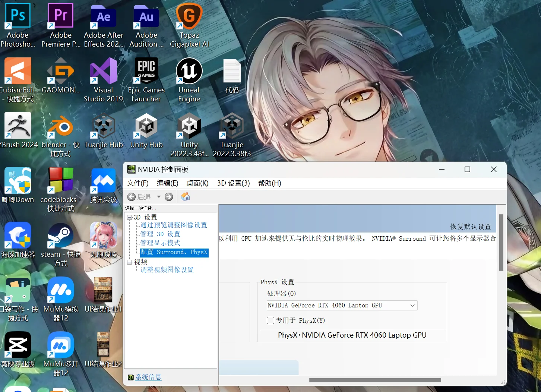Click the vertical scrollbar in NVIDIA panel
This screenshot has width=541, height=392.
pyautogui.click(x=501, y=242)
